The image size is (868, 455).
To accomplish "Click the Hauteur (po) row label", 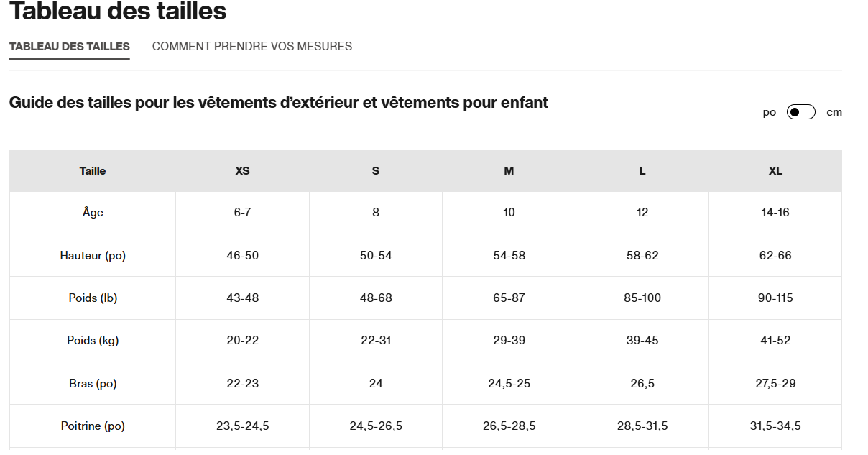I will tap(93, 256).
